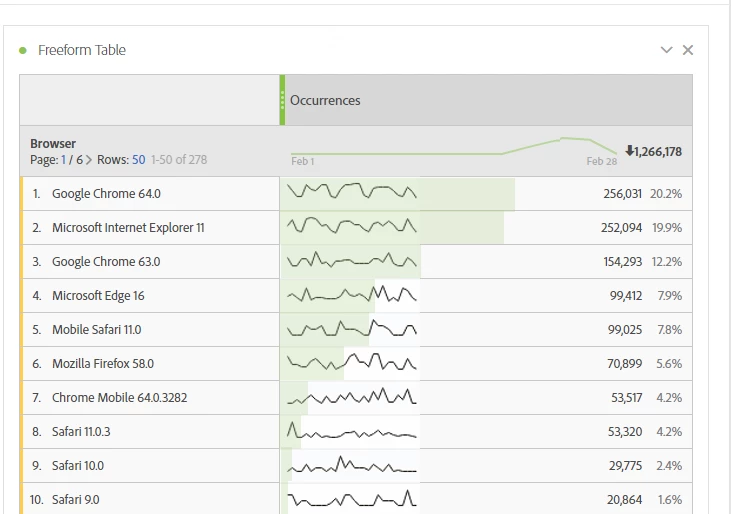Click the 20.2% percentage value
This screenshot has width=731, height=514.
click(x=666, y=193)
